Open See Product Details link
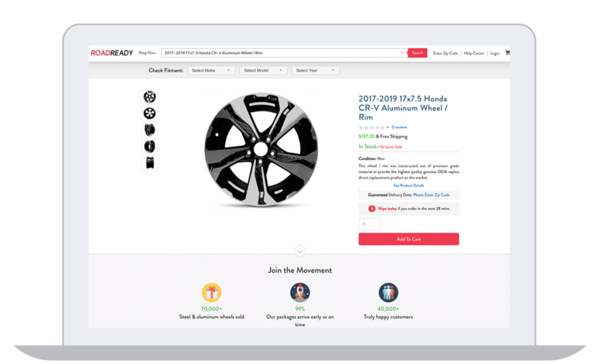Screen dimensions: 601x364 [408, 185]
